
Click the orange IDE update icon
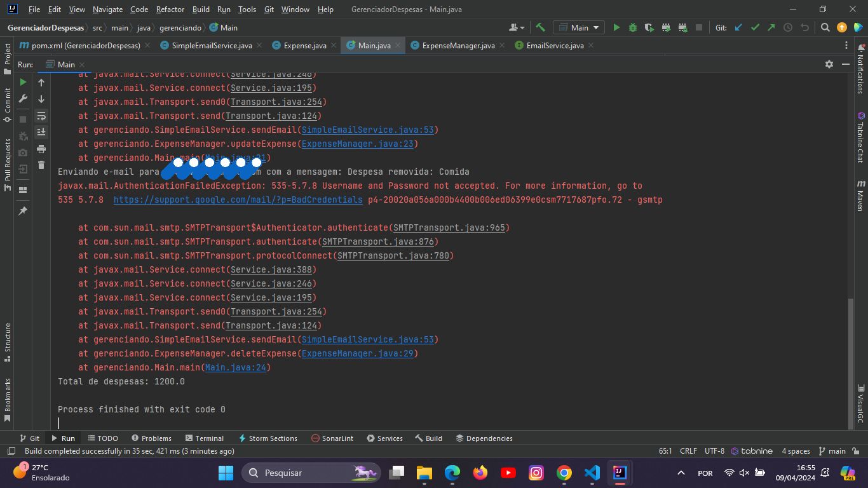842,27
